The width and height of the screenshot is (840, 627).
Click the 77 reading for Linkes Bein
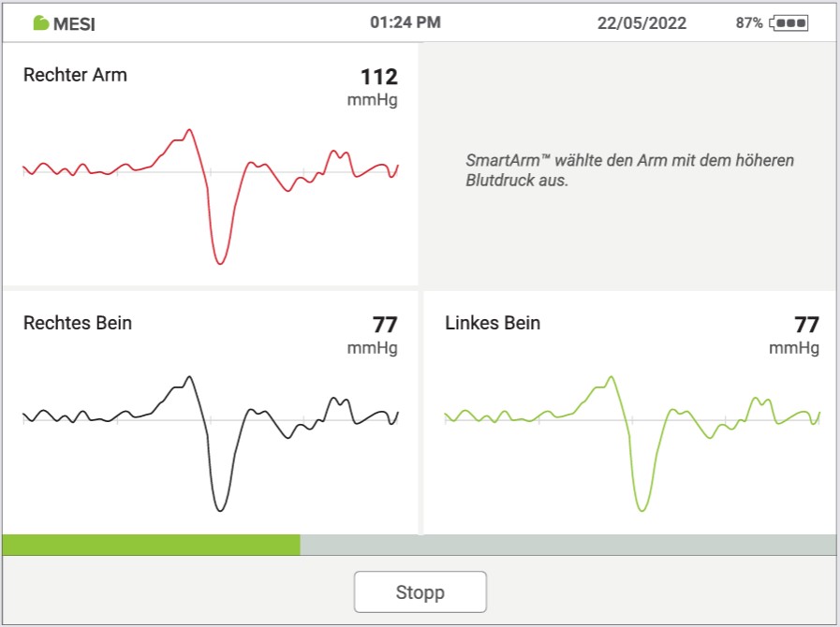coord(806,325)
